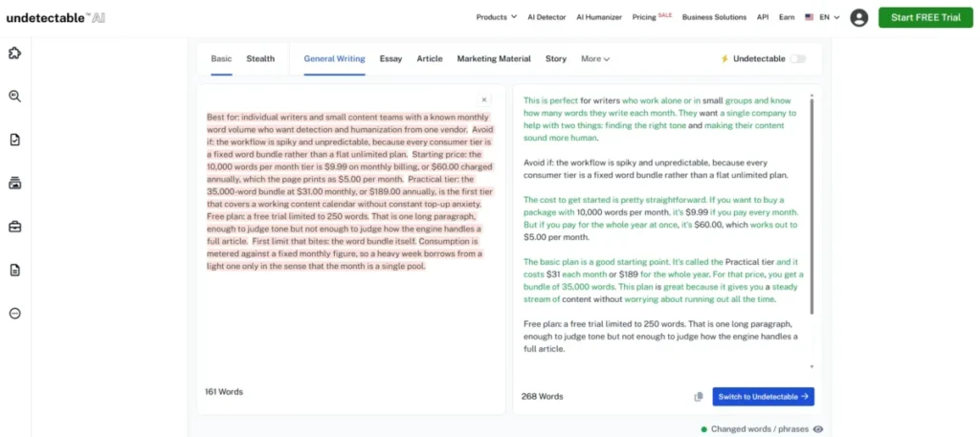The width and height of the screenshot is (980, 437).
Task: Click the output paragraph starting 'Free plan:'
Action: tap(660, 338)
